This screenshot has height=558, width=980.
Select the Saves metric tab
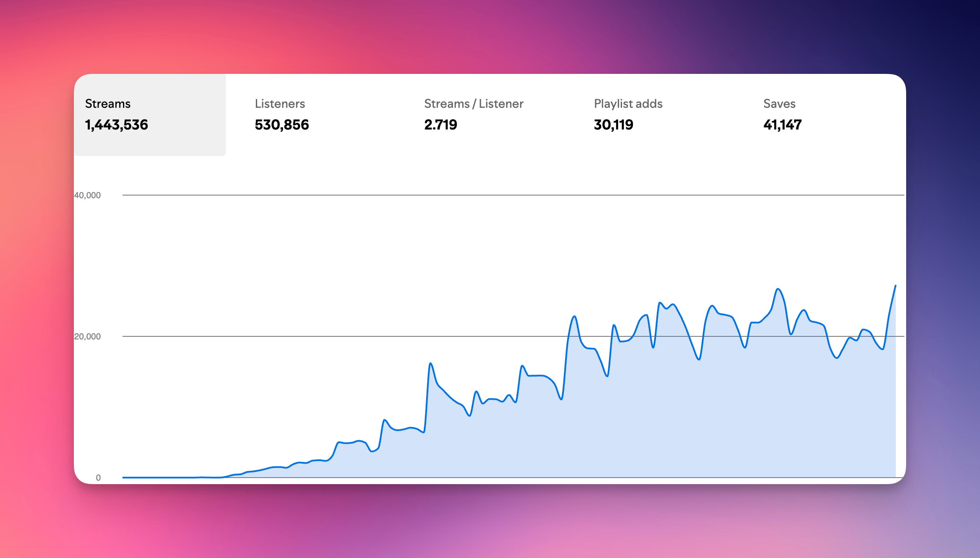pyautogui.click(x=779, y=104)
